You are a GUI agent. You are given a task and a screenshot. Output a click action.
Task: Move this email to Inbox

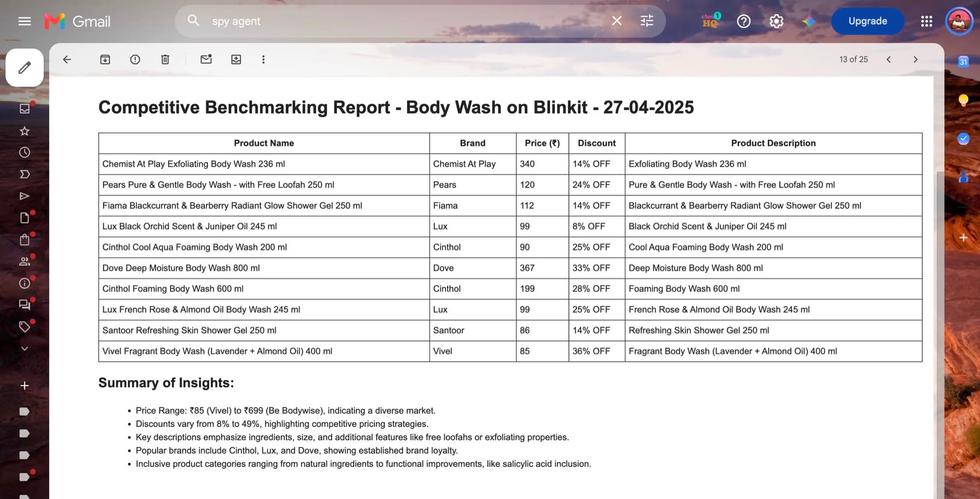236,59
